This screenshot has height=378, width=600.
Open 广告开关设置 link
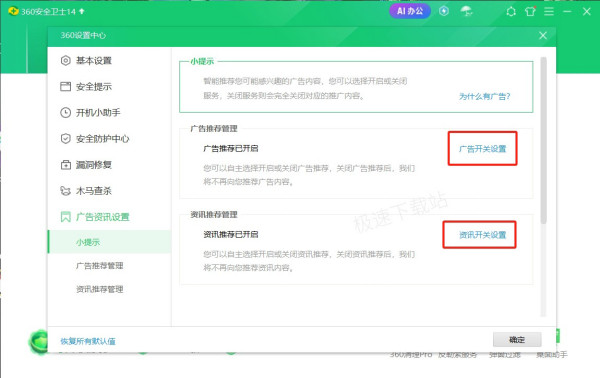(x=483, y=149)
